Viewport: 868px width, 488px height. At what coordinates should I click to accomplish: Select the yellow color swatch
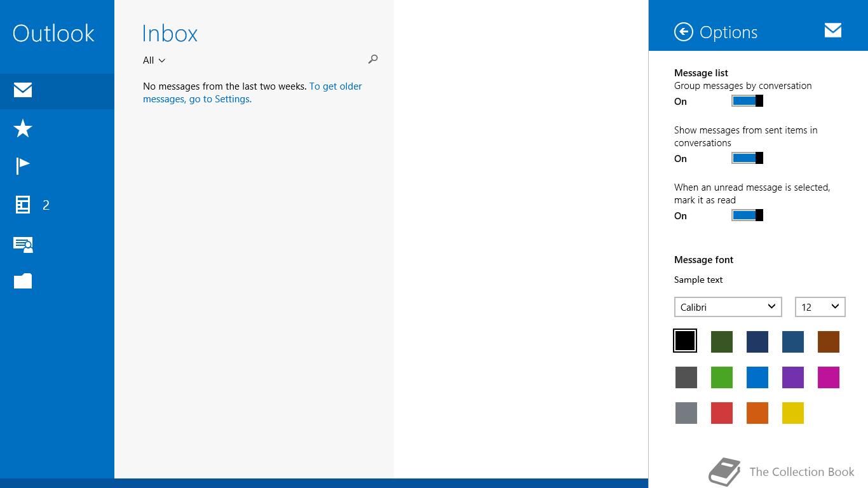[793, 413]
